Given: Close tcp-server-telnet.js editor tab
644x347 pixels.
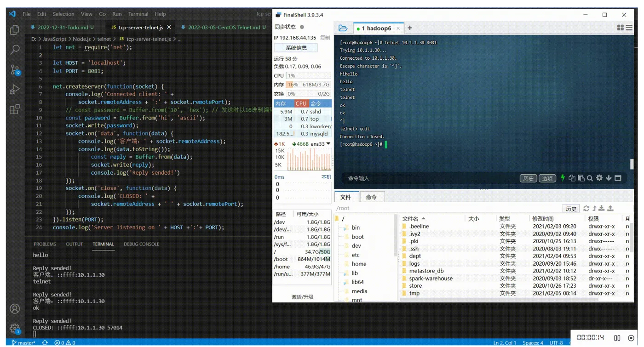Looking at the screenshot, I should pos(169,27).
